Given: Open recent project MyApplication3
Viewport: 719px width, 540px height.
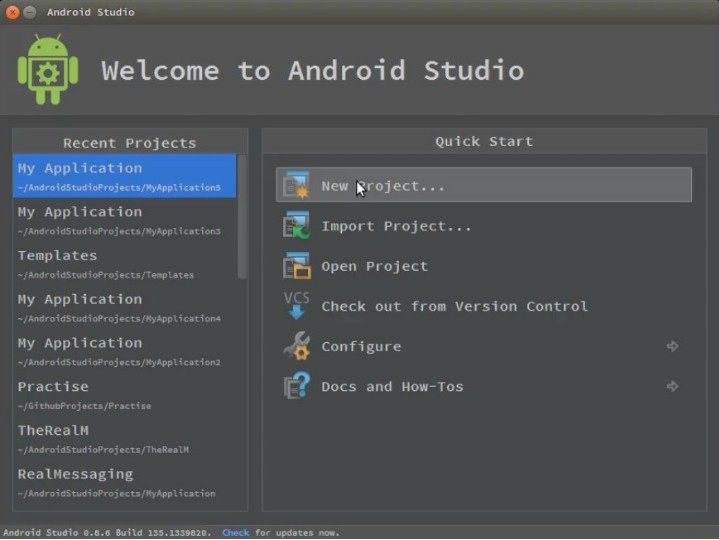Looking at the screenshot, I should pyautogui.click(x=125, y=220).
